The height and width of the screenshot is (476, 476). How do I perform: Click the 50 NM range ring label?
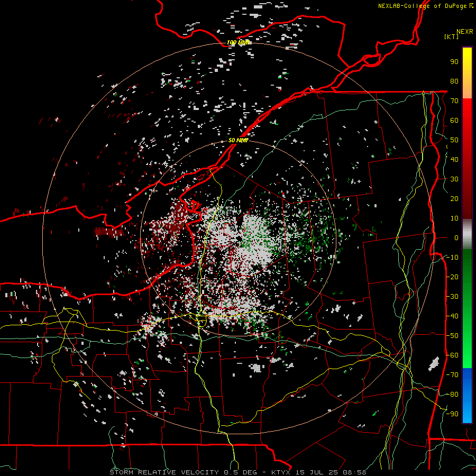(x=238, y=140)
